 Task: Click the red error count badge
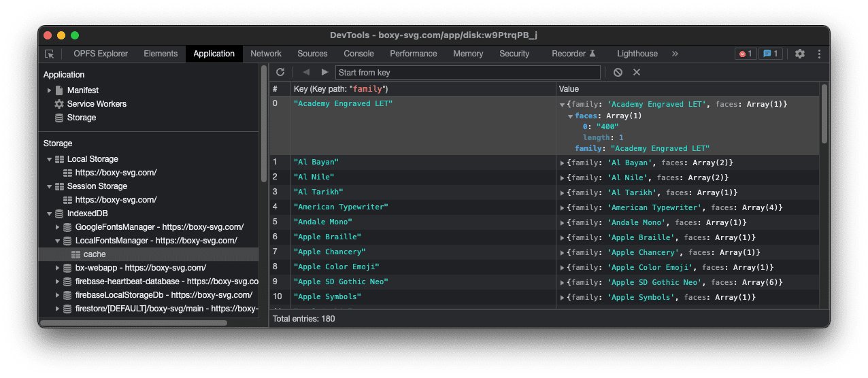[x=746, y=54]
